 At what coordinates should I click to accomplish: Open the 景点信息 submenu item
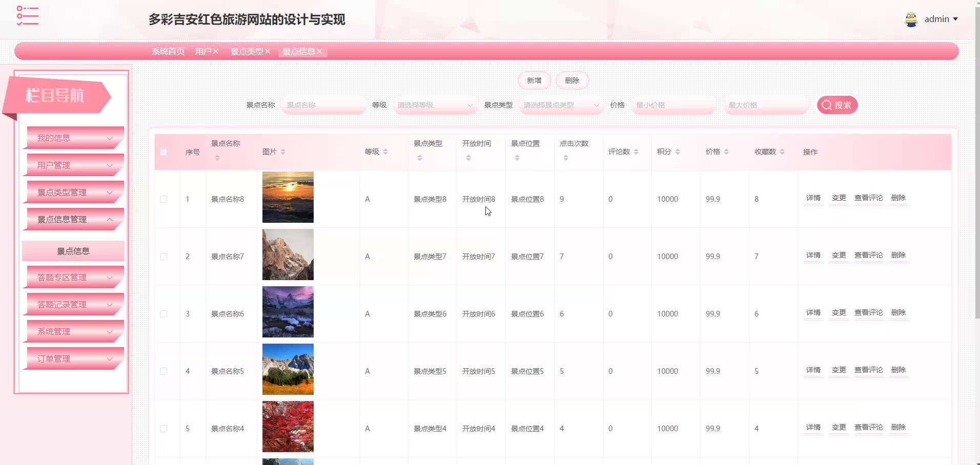click(x=73, y=251)
